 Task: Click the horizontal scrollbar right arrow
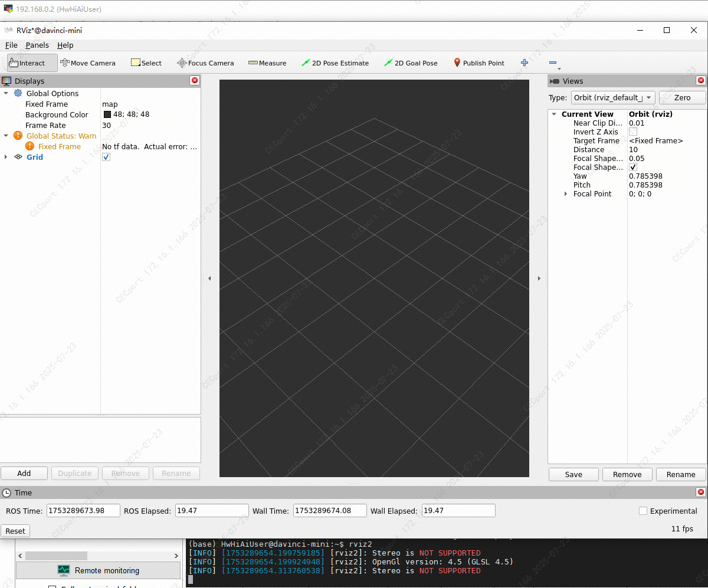coord(176,556)
